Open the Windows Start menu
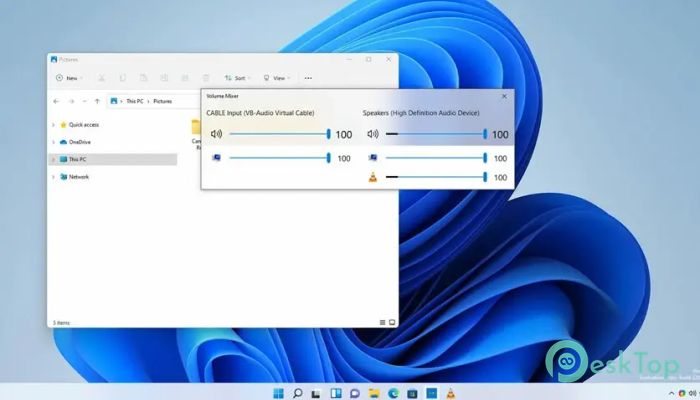 [x=278, y=392]
